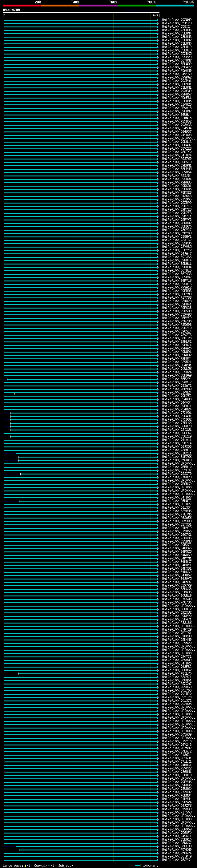Select hit label UniRef100_P93769
The width and height of the screenshot is (197, 868).
[x=176, y=159]
